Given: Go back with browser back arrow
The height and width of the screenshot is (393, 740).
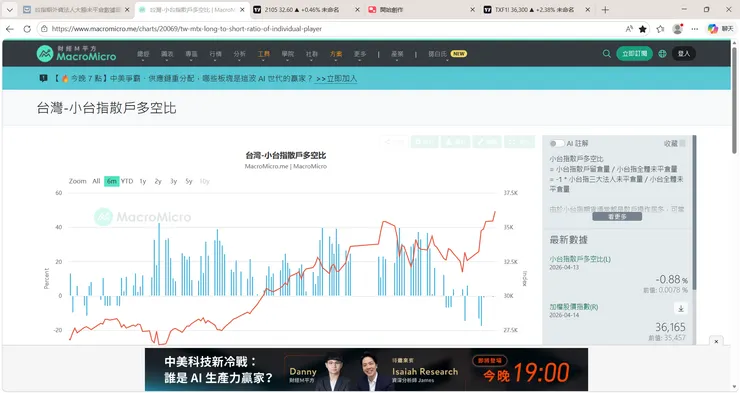Looking at the screenshot, I should click(x=10, y=29).
